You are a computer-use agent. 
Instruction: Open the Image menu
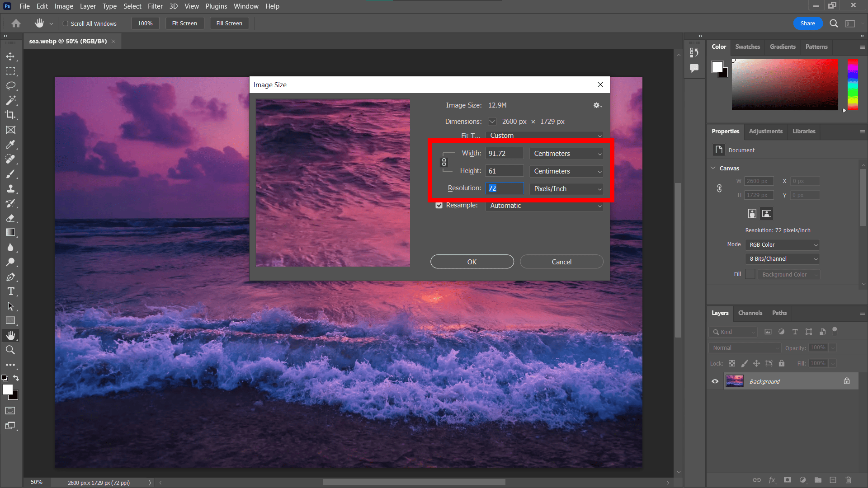pos(63,6)
